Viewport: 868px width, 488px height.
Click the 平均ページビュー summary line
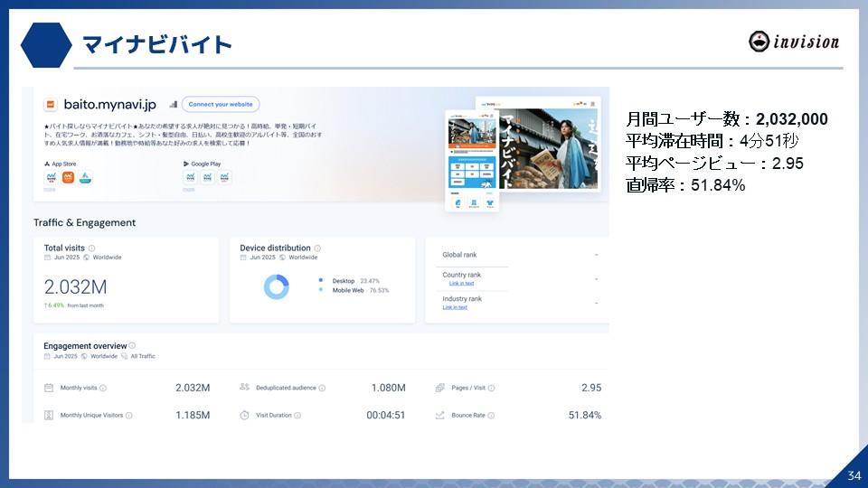(x=714, y=164)
